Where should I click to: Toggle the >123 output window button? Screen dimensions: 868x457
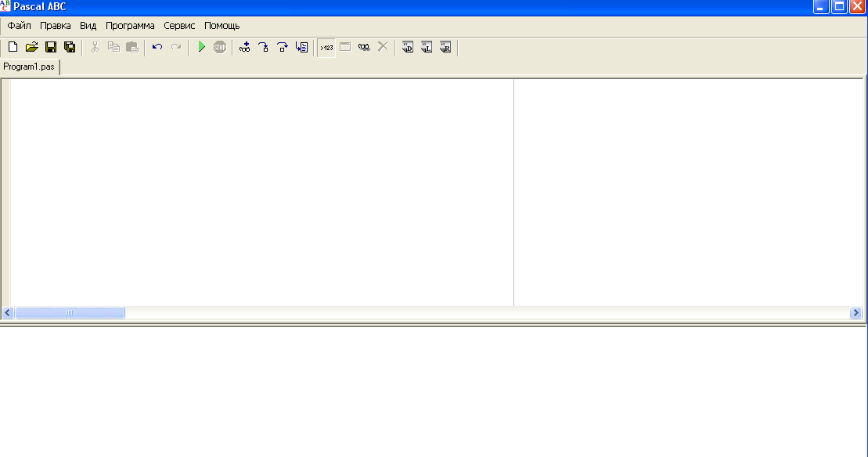pyautogui.click(x=326, y=48)
